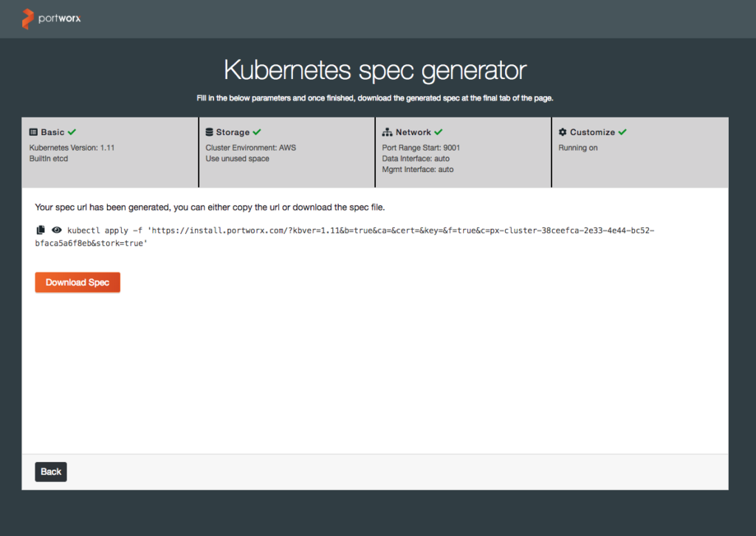Click the list icon beside Basic
Viewport: 756px width, 536px height.
(33, 132)
